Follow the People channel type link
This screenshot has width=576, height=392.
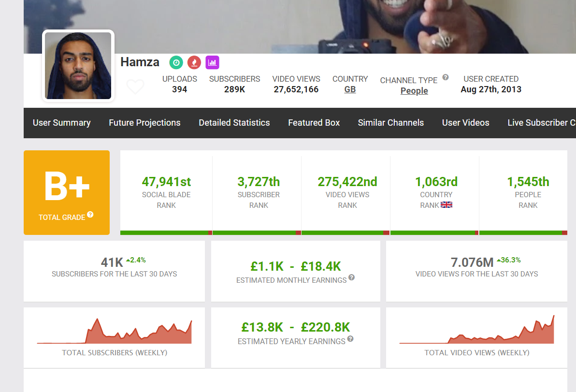[x=414, y=91]
